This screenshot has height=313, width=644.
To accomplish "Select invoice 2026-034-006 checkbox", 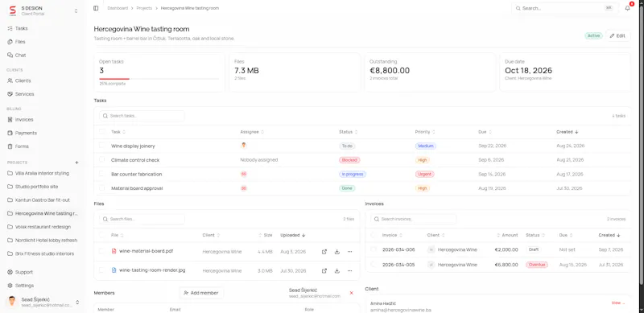I will point(374,249).
